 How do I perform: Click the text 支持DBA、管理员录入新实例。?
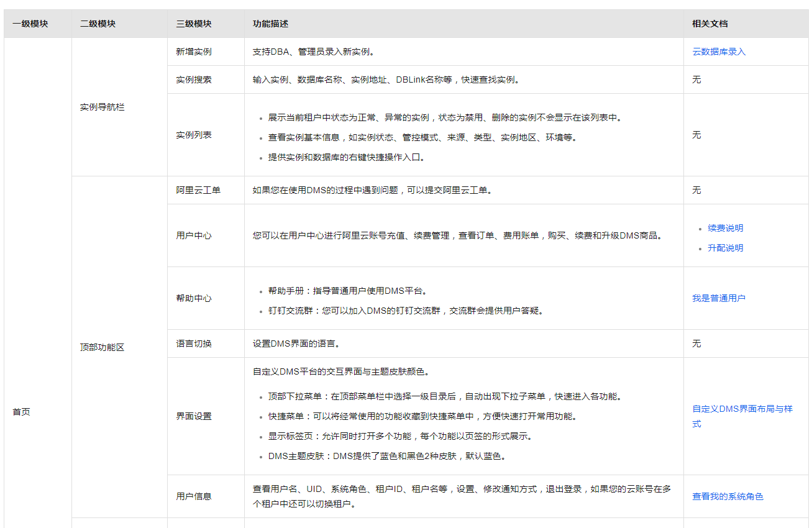pyautogui.click(x=314, y=52)
